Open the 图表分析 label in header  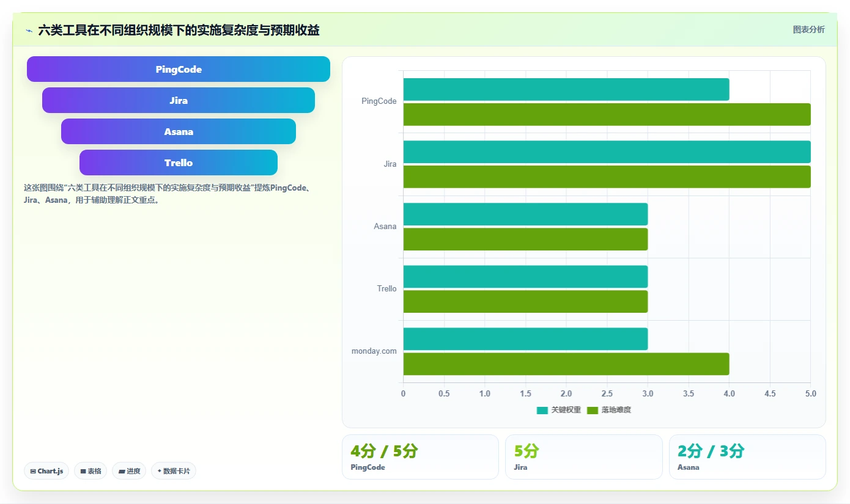(808, 29)
